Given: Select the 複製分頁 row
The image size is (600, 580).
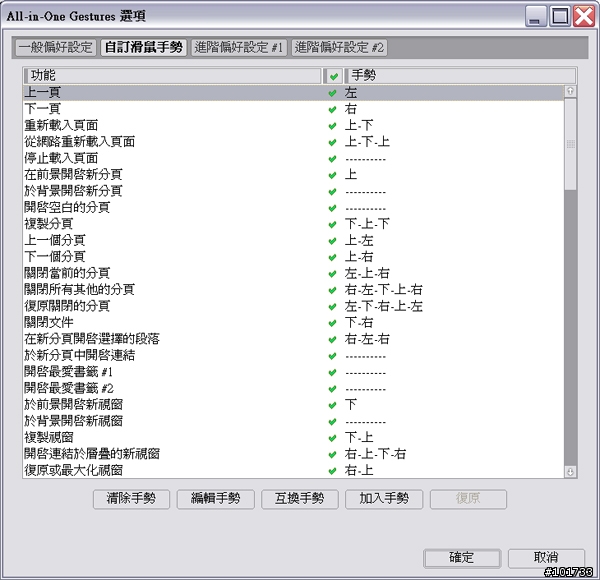Looking at the screenshot, I should pyautogui.click(x=293, y=224).
